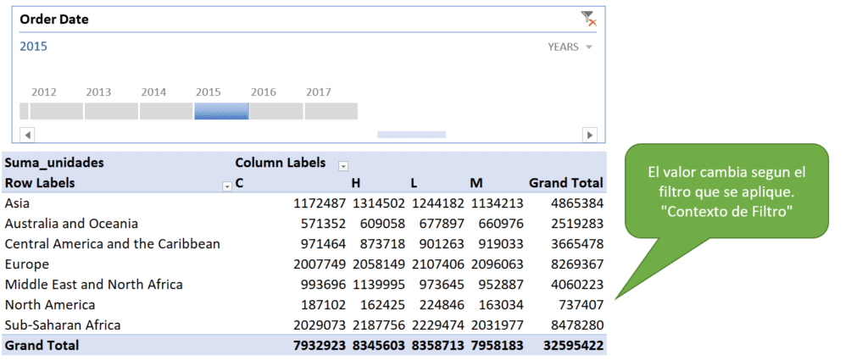This screenshot has height=361, width=868.
Task: Select the 2013 timeline segment
Action: coord(111,111)
